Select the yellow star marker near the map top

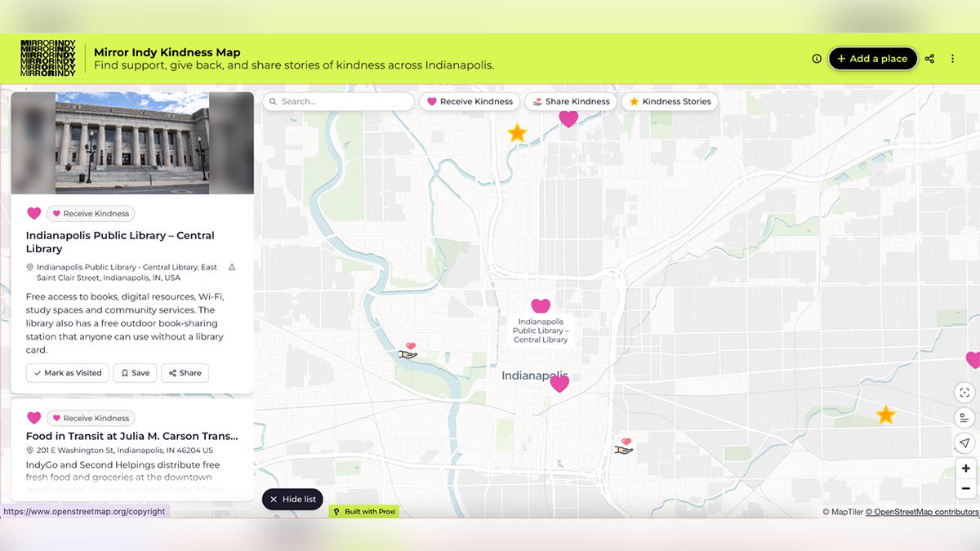click(x=517, y=133)
